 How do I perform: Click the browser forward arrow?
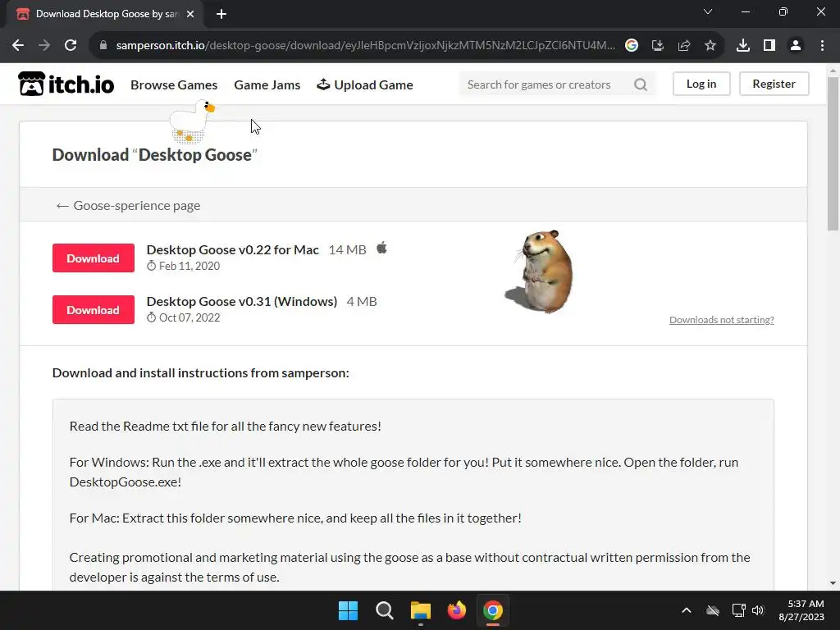click(x=44, y=46)
